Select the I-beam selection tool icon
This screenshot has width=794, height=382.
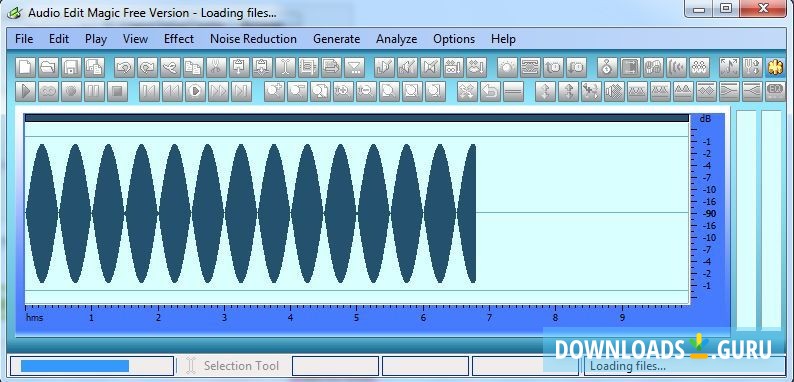tap(285, 67)
